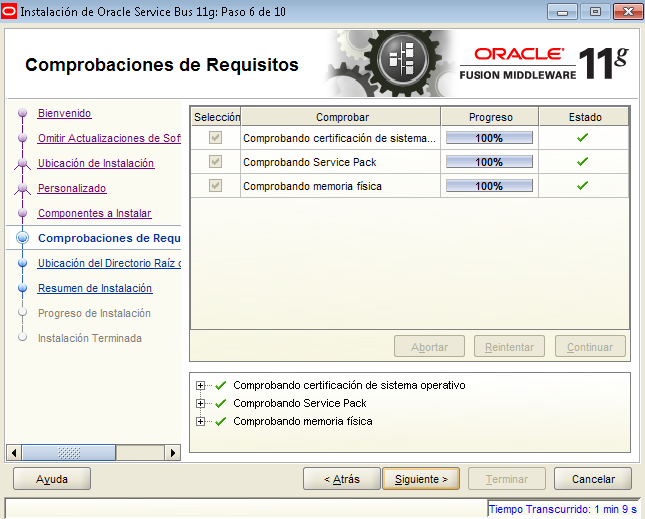Click progress bar for certificación de sistema row
The width and height of the screenshot is (645, 519).
click(489, 138)
